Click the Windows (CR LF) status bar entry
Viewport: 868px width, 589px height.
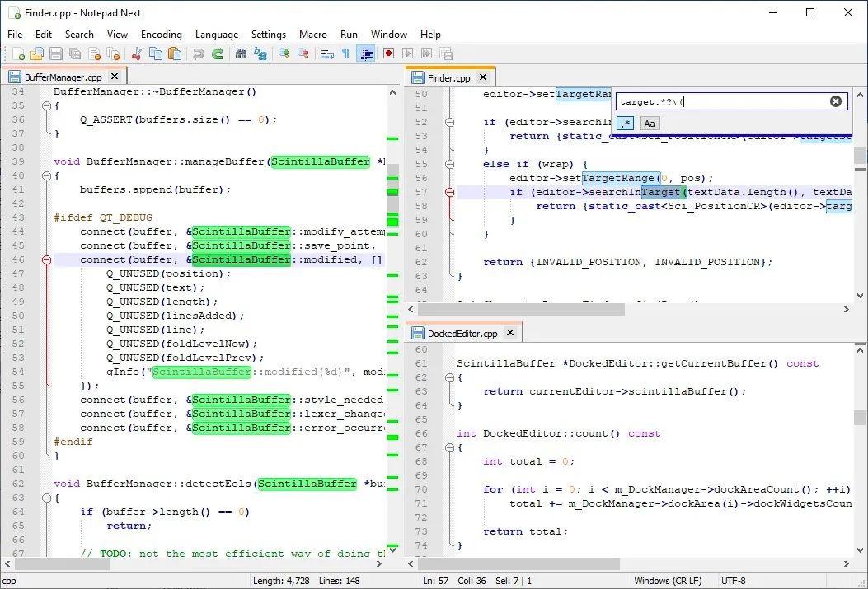pos(668,581)
